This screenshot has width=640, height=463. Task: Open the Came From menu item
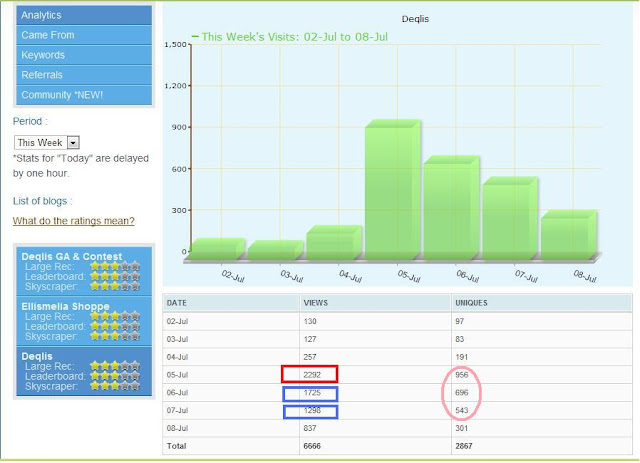[84, 35]
